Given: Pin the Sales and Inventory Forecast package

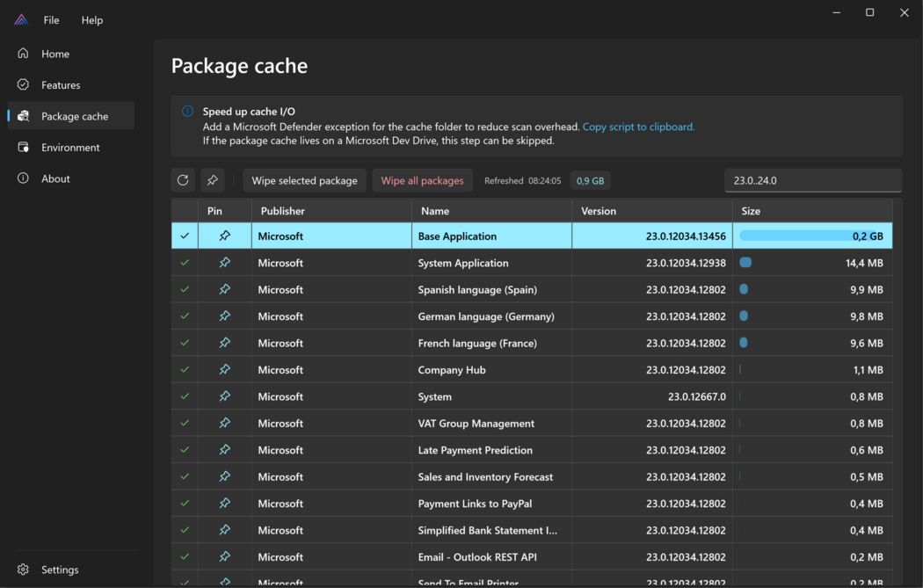Looking at the screenshot, I should click(x=225, y=476).
